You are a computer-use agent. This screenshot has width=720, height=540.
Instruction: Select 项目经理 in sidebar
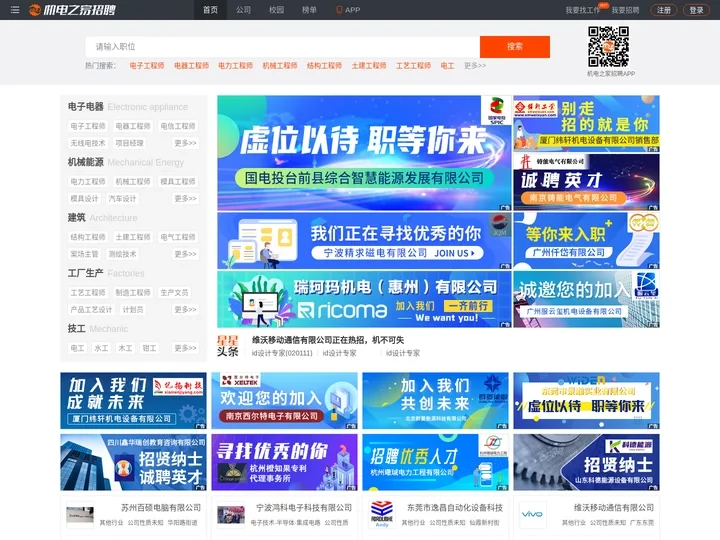[x=129, y=143]
